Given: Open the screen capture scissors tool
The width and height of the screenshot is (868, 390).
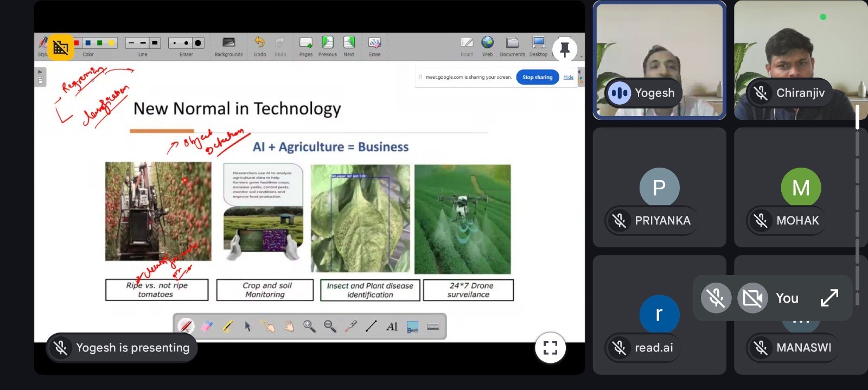Looking at the screenshot, I should coord(412,327).
